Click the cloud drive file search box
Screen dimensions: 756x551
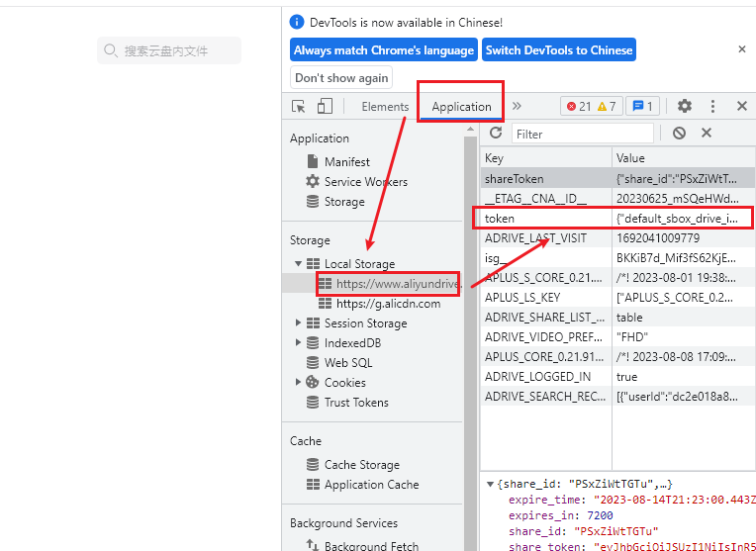click(169, 50)
